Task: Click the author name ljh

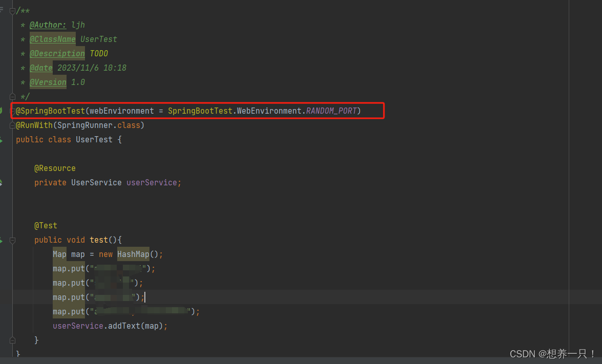Action: pyautogui.click(x=78, y=25)
